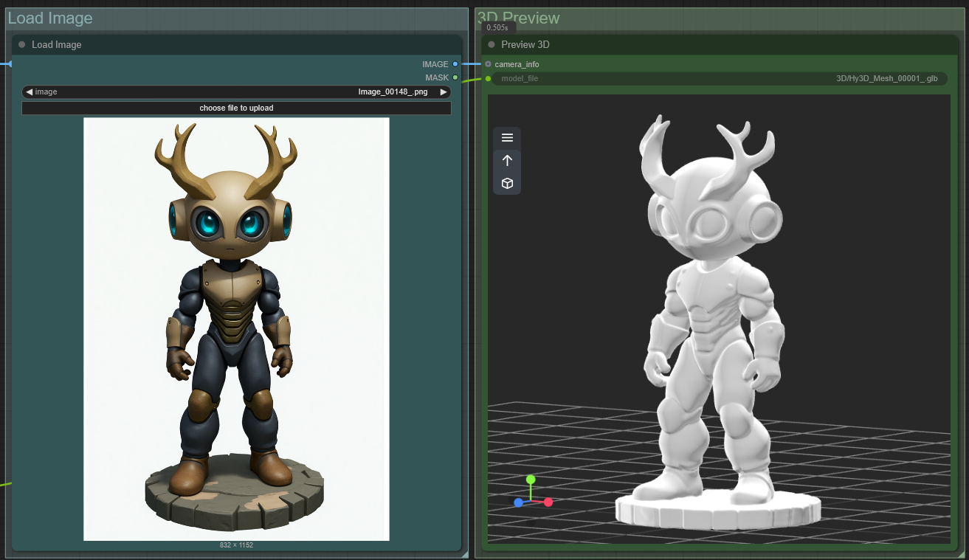Click the blue Z-axis gizmo handle
969x560 pixels.
519,502
